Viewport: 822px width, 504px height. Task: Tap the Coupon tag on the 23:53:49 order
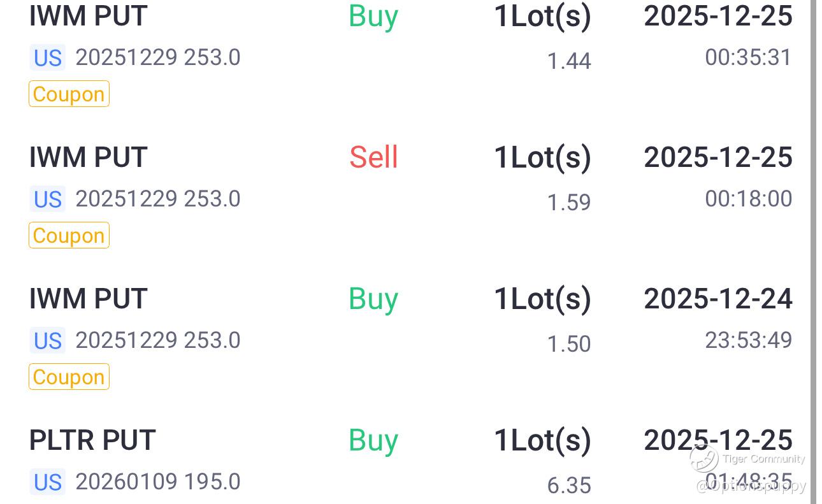click(69, 377)
